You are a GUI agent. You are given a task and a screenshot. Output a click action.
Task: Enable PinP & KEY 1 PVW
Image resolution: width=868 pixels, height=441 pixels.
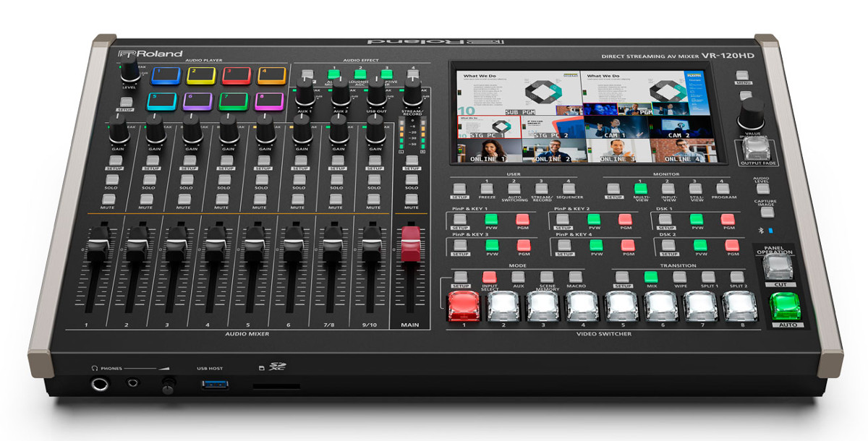[492, 219]
